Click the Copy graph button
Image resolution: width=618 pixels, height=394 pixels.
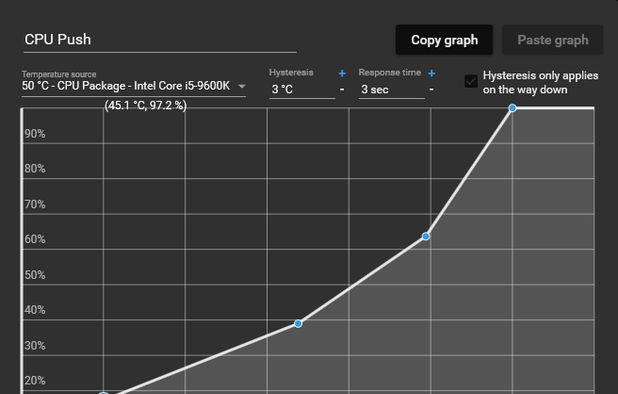[444, 40]
